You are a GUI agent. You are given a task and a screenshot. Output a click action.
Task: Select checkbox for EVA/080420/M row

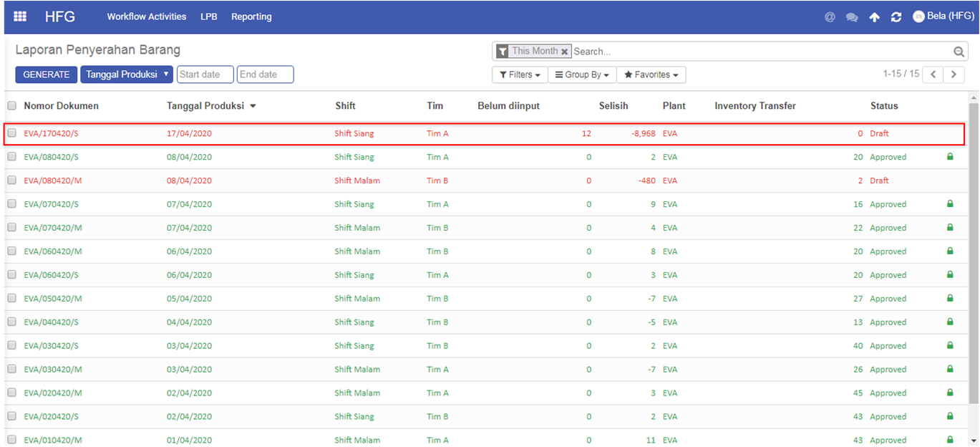point(11,181)
